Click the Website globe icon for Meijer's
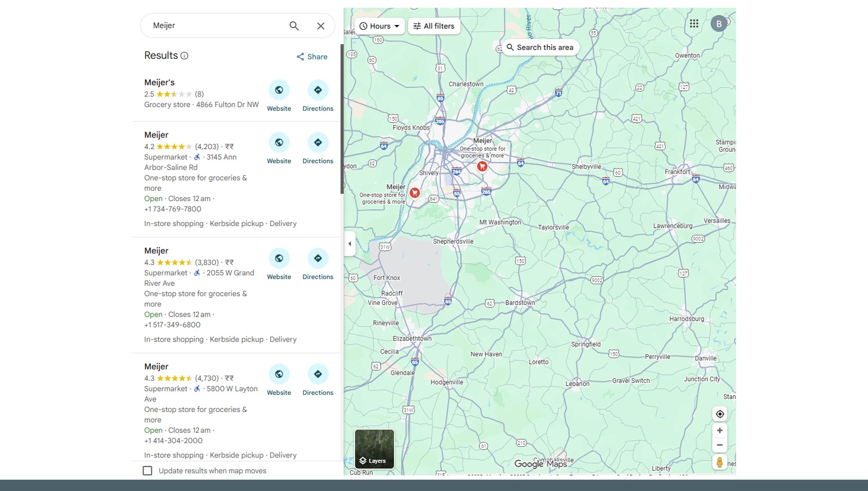Viewport: 868px width, 491px height. click(279, 89)
